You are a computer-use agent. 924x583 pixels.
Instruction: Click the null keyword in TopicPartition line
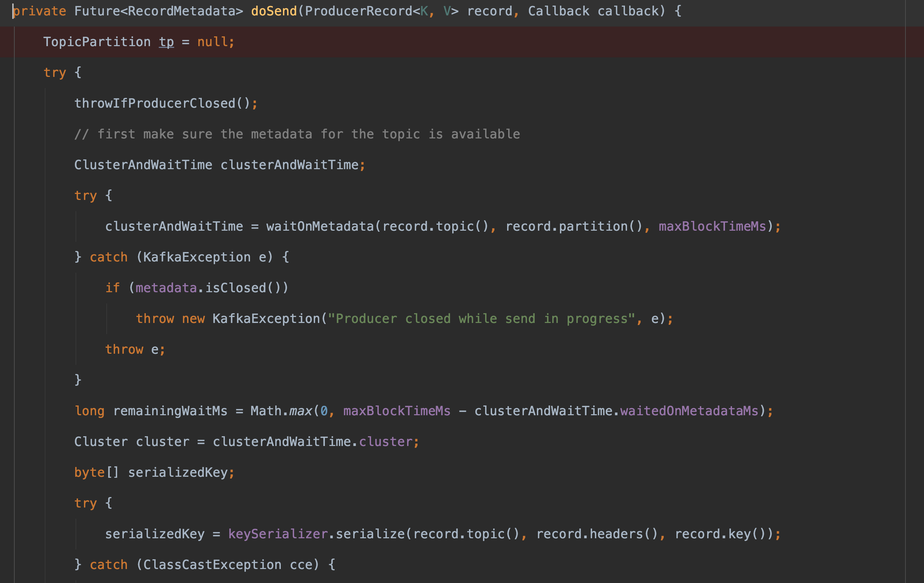(212, 42)
